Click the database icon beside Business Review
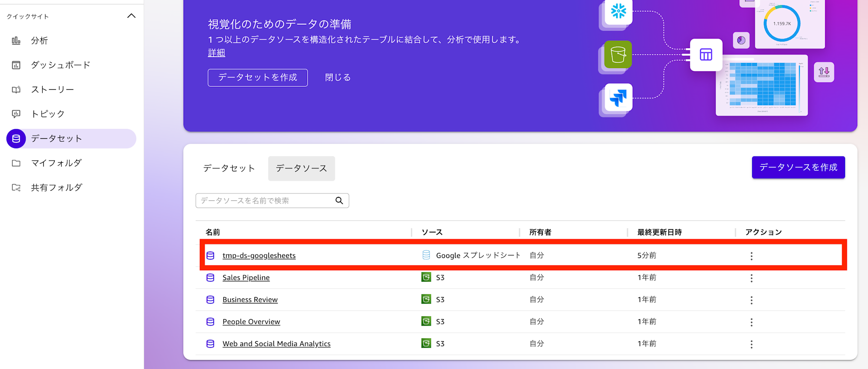This screenshot has width=868, height=369. (210, 300)
